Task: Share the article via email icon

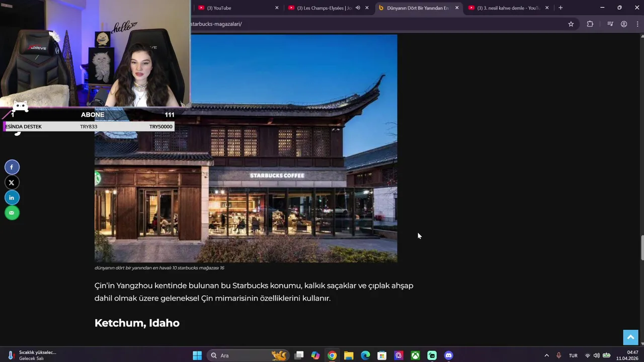Action: coord(12,213)
